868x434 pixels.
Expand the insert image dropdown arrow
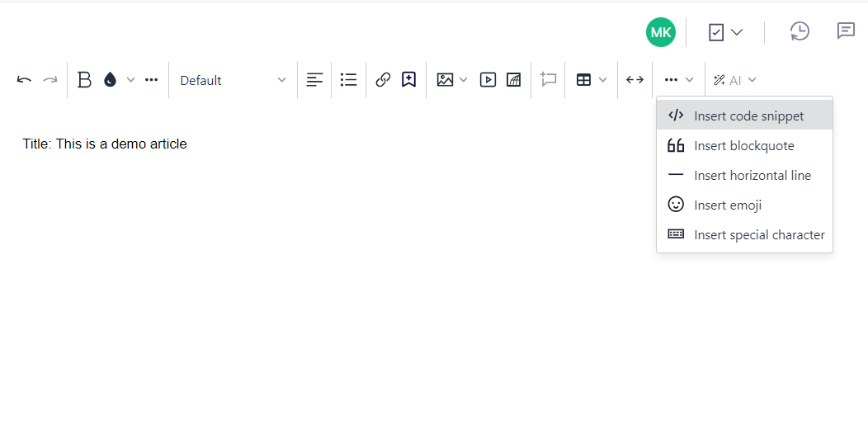click(464, 80)
